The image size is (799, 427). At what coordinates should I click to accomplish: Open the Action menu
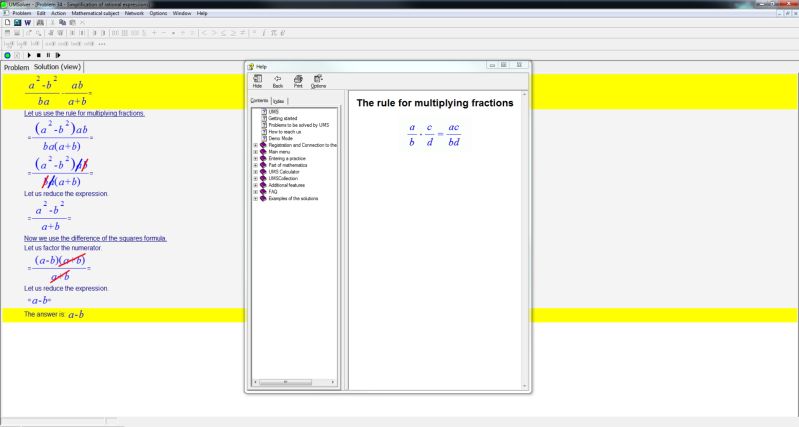(59, 13)
